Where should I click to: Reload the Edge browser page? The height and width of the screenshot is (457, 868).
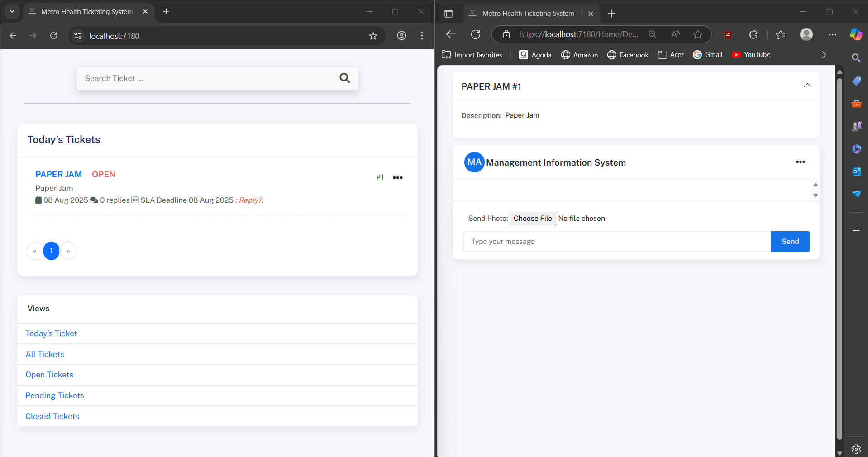[476, 34]
